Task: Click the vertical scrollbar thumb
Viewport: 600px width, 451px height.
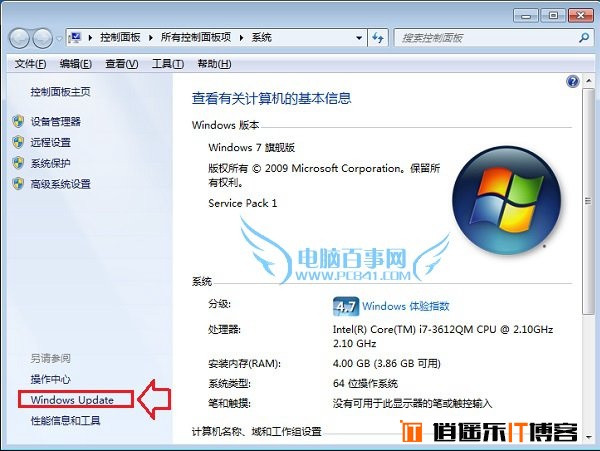Action: (x=588, y=202)
